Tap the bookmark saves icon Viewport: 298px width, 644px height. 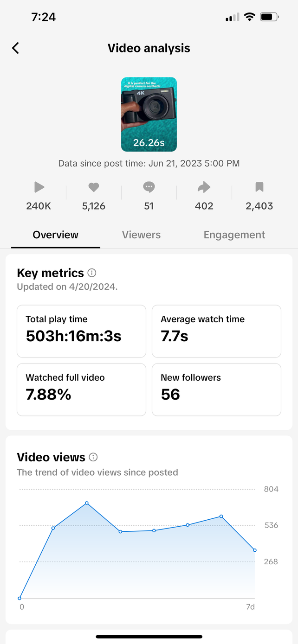pos(259,187)
